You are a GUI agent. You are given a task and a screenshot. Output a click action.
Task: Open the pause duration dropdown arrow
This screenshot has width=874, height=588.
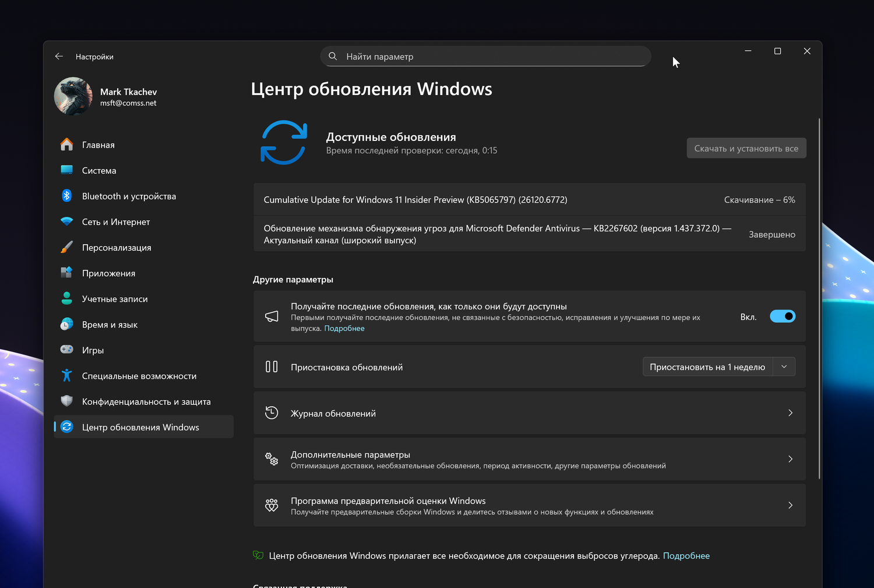click(784, 367)
